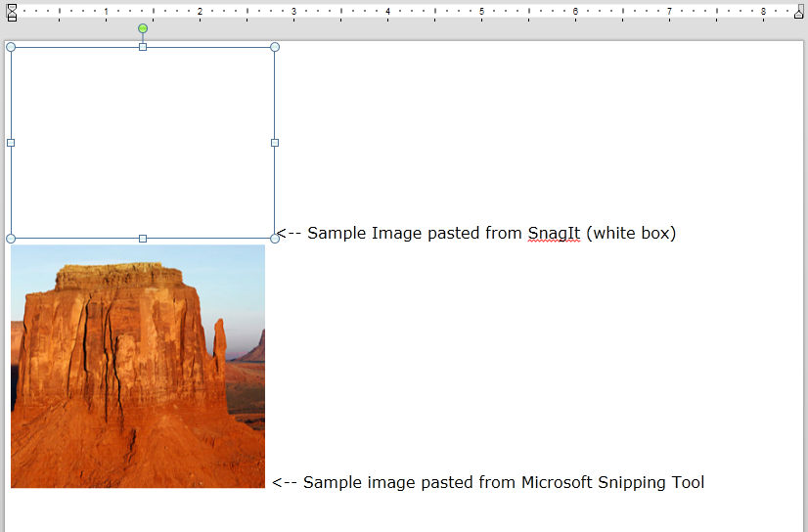Click the bottom-middle square resize handle
Viewport: 808px width, 532px height.
143,239
